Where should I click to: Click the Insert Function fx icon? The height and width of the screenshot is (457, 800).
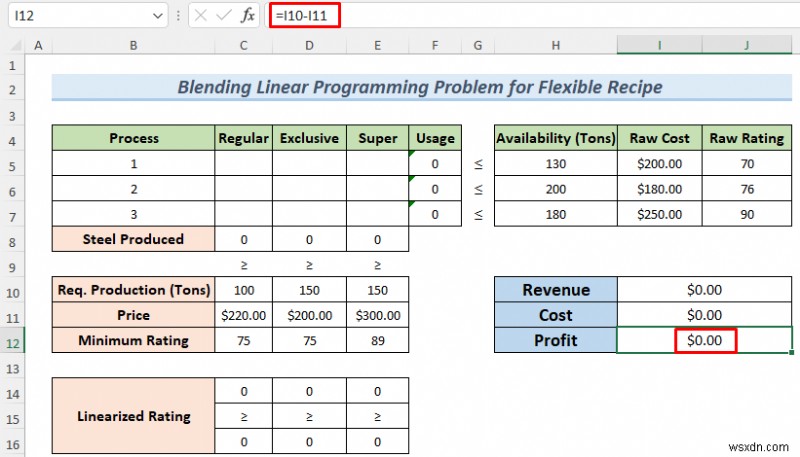247,15
